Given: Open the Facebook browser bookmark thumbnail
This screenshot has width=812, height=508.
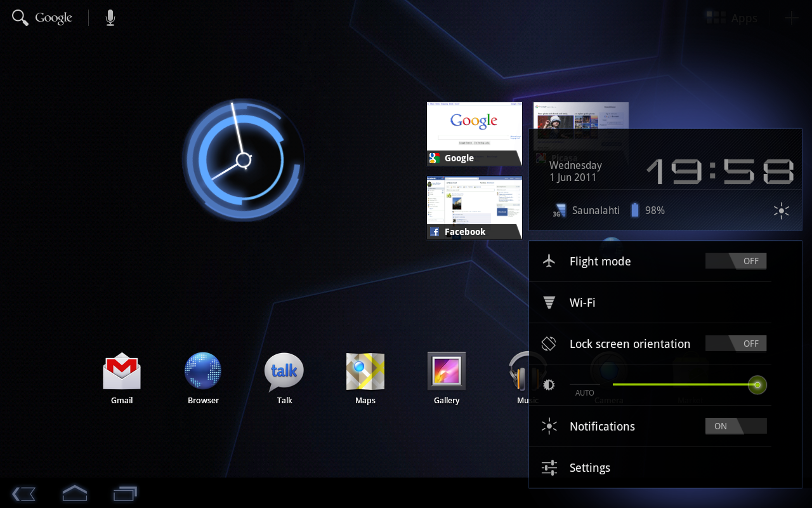Looking at the screenshot, I should [x=474, y=208].
